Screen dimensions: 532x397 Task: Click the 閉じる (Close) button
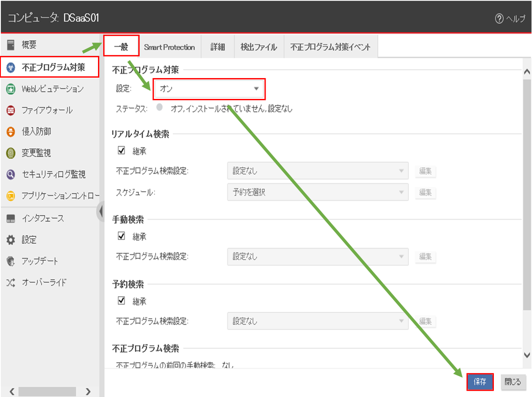513,381
